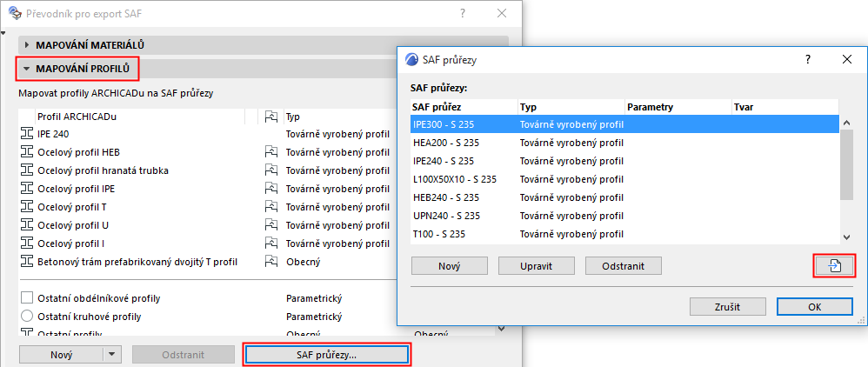Click the profile icon of Ocelový profil U

coord(27,224)
